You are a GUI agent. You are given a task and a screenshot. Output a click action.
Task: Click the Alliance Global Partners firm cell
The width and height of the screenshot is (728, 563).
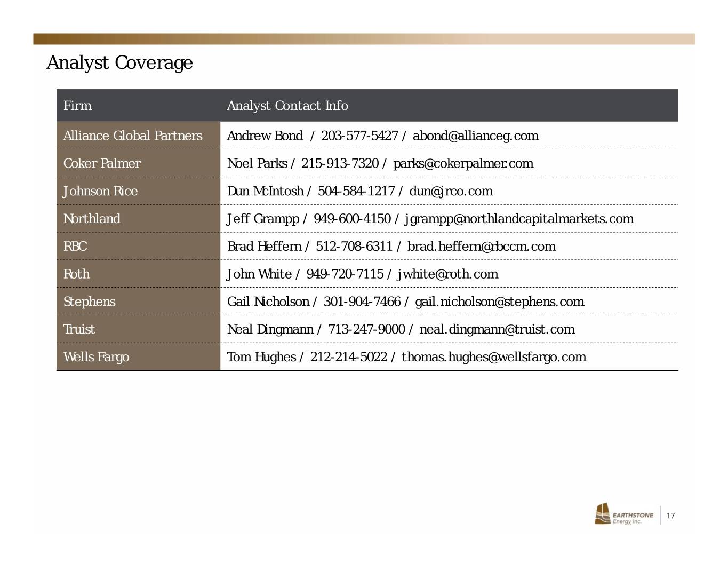[138, 136]
